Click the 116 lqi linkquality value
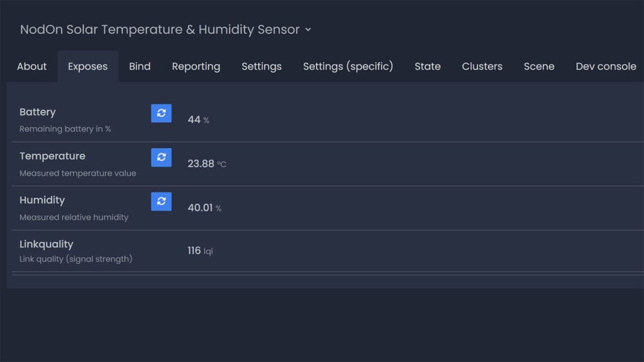The height and width of the screenshot is (362, 644). (x=201, y=250)
